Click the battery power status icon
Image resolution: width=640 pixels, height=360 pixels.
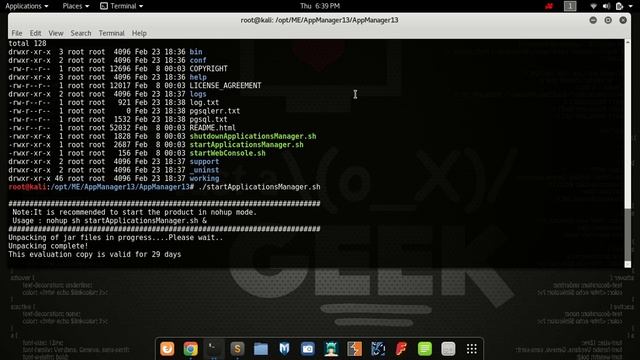pyautogui.click(x=619, y=6)
